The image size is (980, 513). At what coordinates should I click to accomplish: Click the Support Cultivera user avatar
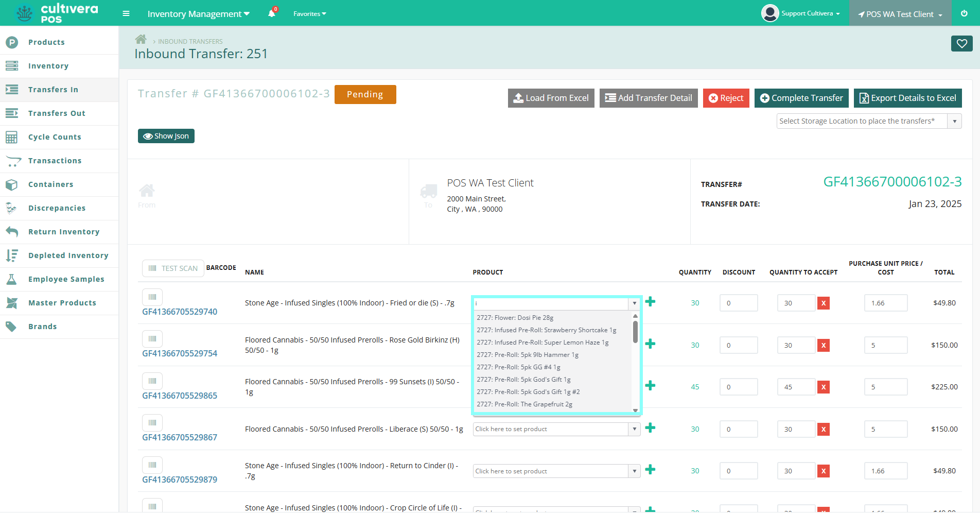click(770, 13)
